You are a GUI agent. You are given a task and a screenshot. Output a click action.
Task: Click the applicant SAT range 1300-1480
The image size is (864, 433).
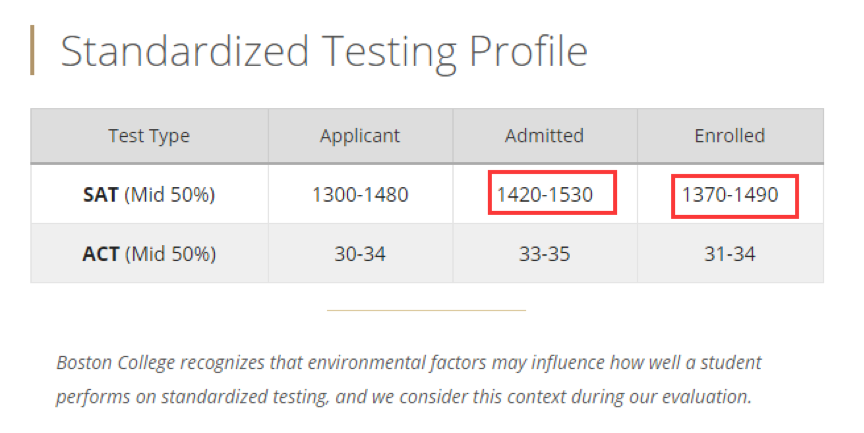tap(360, 195)
